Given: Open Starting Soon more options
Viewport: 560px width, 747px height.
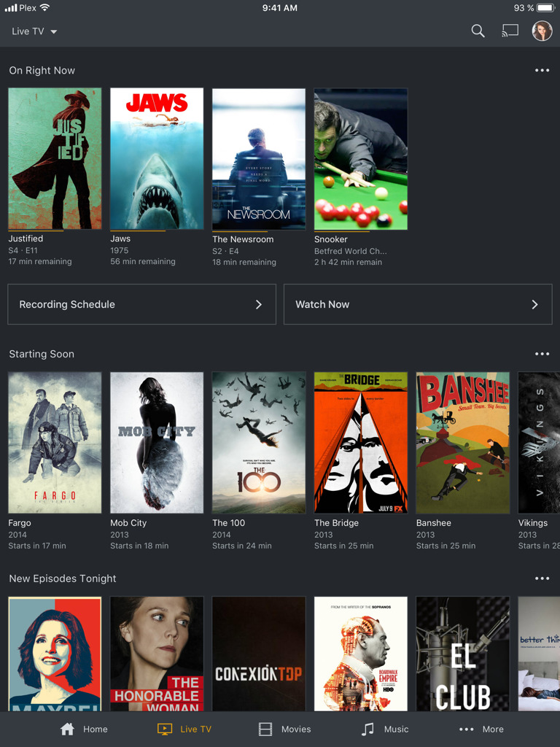Looking at the screenshot, I should point(542,354).
